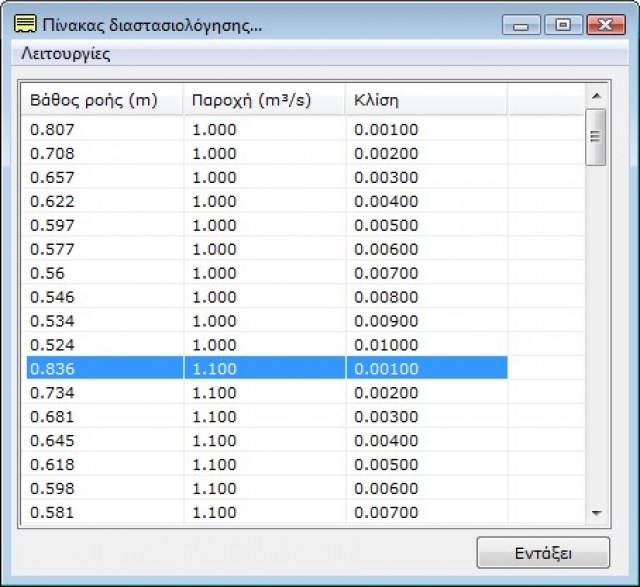Image resolution: width=640 pixels, height=587 pixels.
Task: Click the scrollbar down arrow
Action: click(596, 513)
